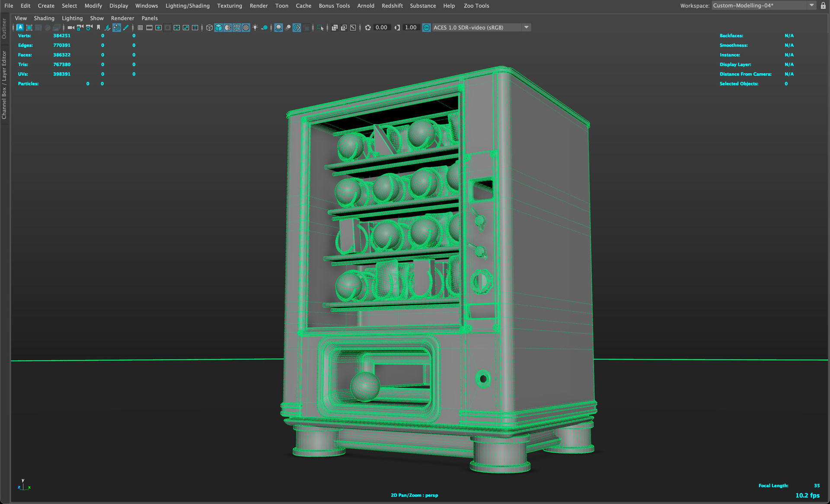Click the Isolate Select icon
The image size is (830, 504).
(x=320, y=27)
